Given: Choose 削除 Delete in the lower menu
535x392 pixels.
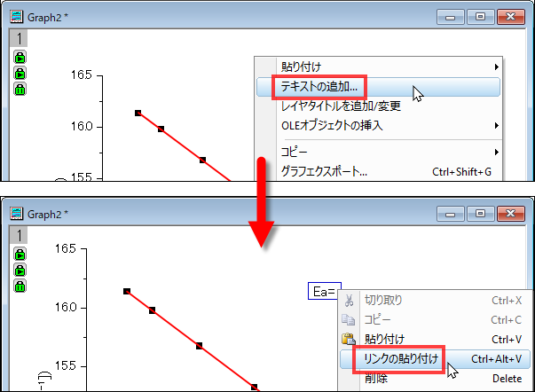Looking at the screenshot, I should [x=435, y=379].
